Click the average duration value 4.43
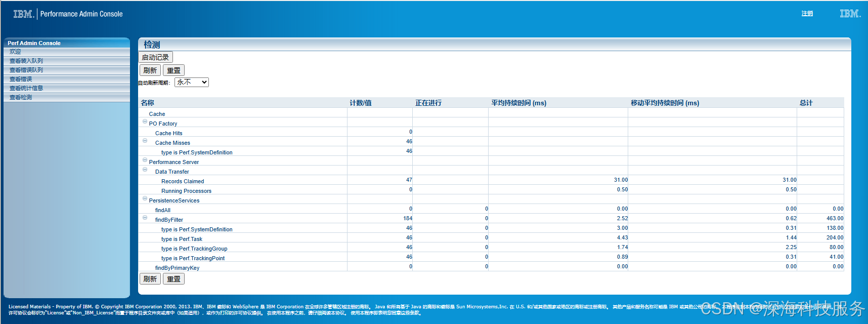The width and height of the screenshot is (868, 324). (622, 237)
